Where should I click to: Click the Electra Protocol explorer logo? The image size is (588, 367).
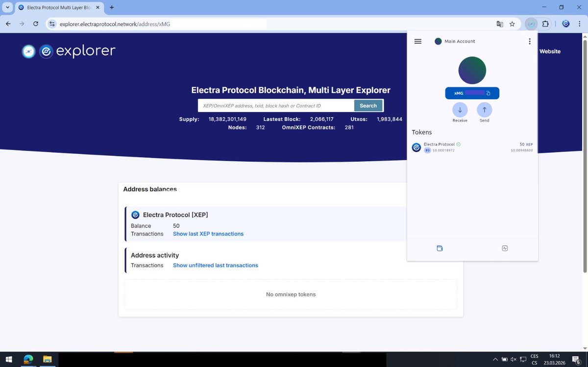click(x=77, y=51)
